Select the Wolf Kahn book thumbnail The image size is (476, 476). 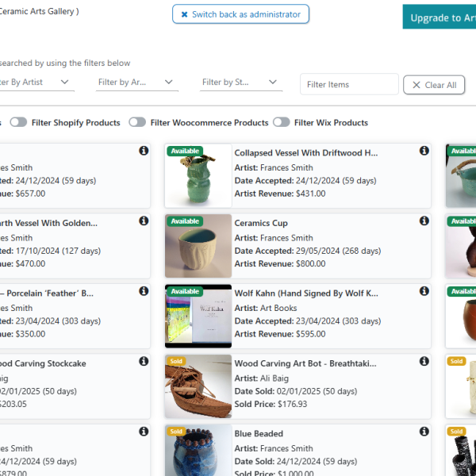coord(198,316)
